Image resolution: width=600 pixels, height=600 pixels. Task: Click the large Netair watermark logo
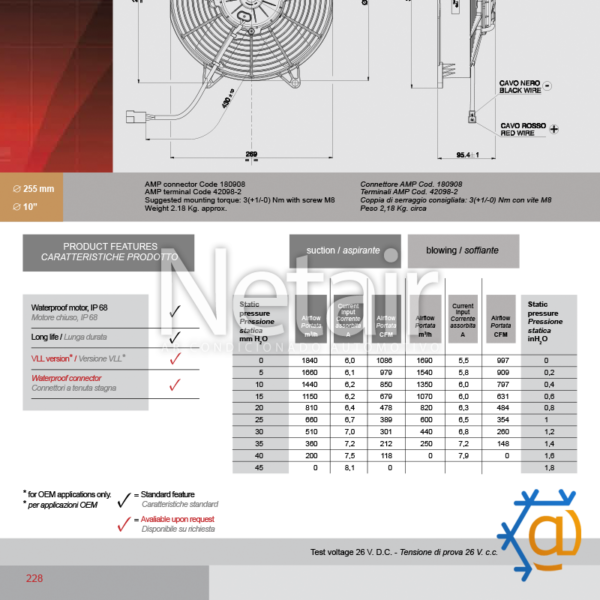click(300, 295)
